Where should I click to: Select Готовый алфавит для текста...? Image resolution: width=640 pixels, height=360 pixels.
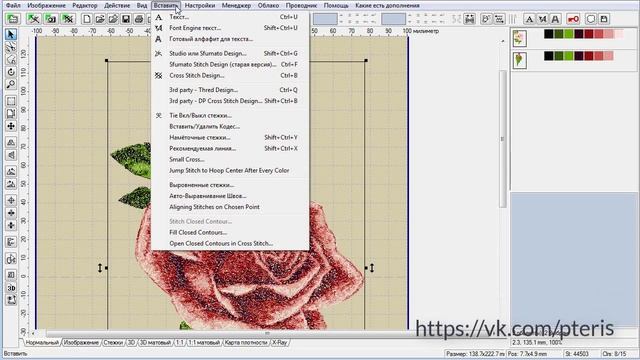click(230, 39)
